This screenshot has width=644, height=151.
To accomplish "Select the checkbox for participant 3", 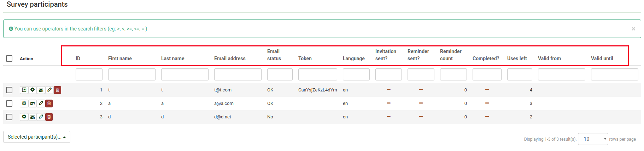I will [9, 117].
